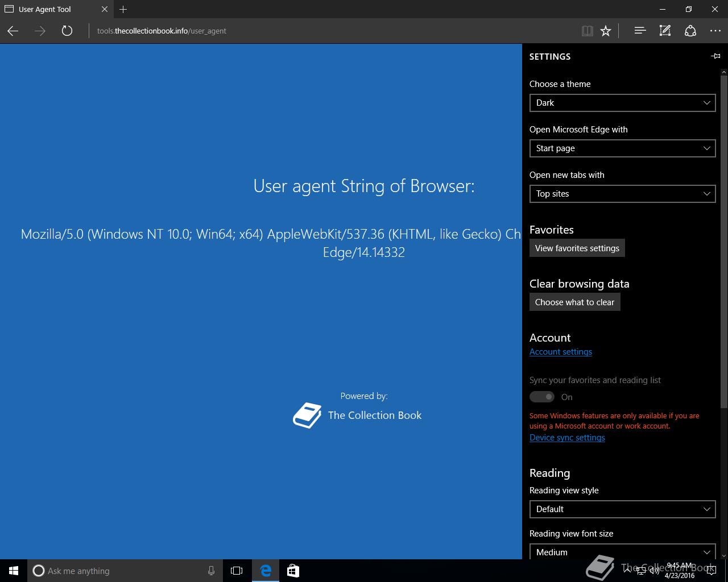728x582 pixels.
Task: Pin the Settings pane
Action: coord(715,56)
